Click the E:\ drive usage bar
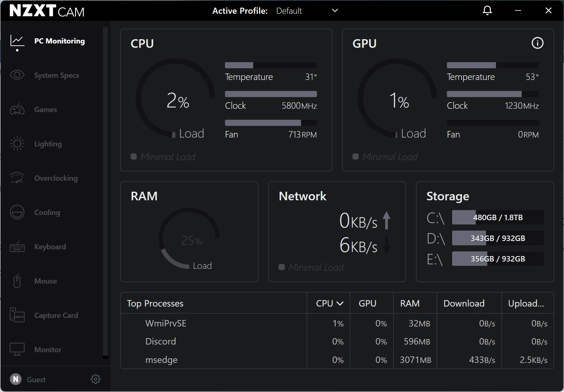 498,259
